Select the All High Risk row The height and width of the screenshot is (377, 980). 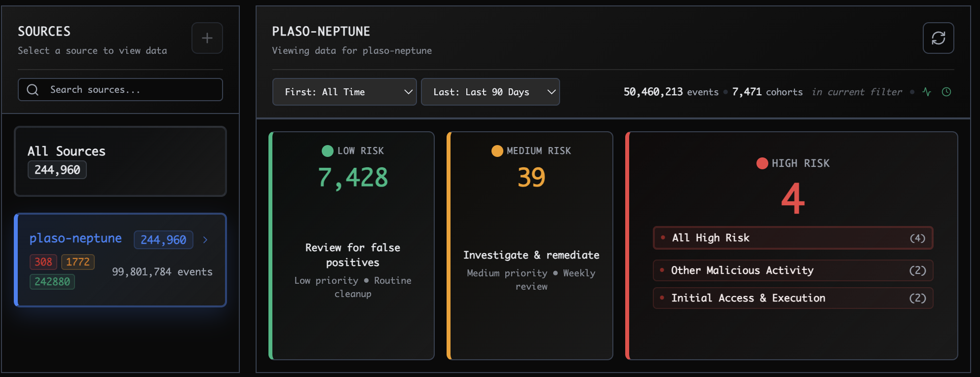[x=793, y=238]
